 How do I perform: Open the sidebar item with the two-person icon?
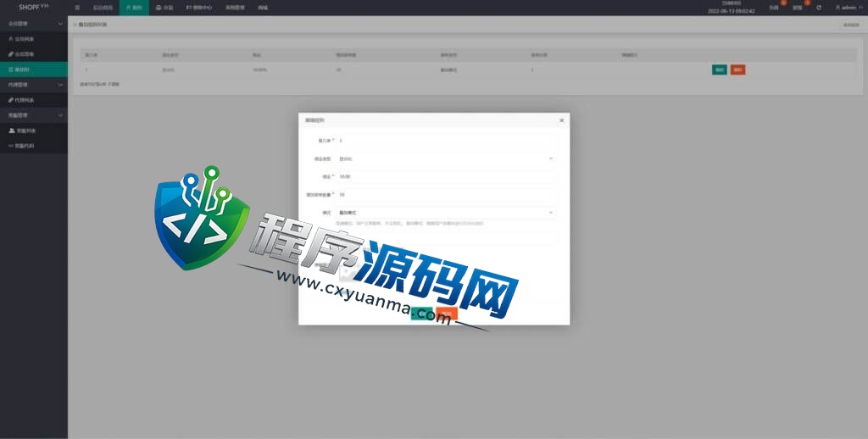pos(34,131)
